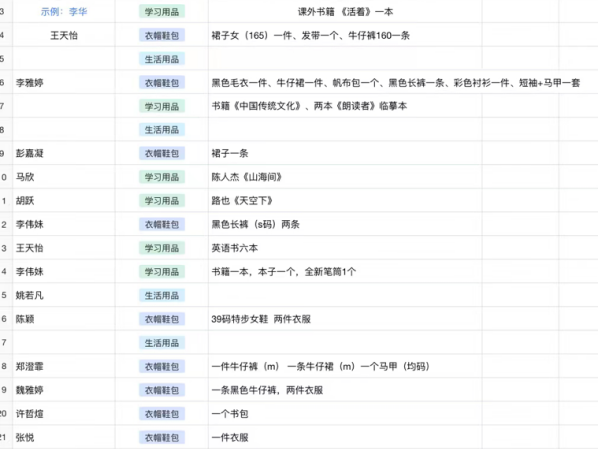The width and height of the screenshot is (598, 449).
Task: Select the 39码特步女鞋 两件衣服 cell
Action: [x=345, y=319]
